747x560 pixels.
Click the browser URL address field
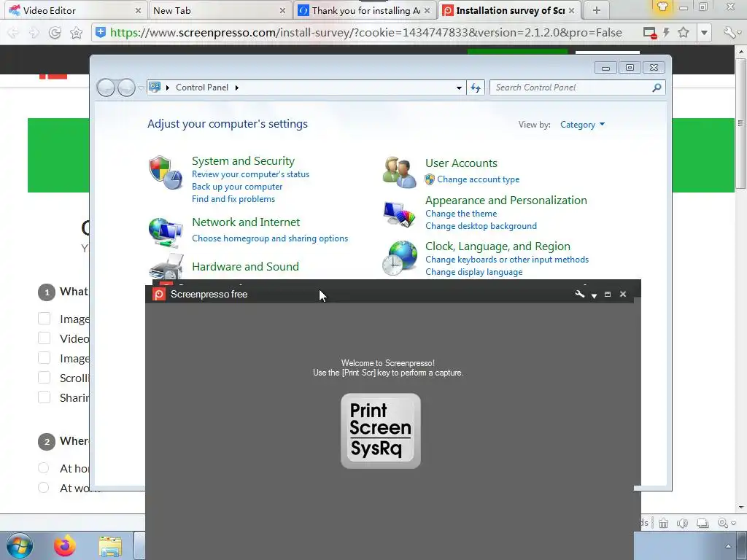click(366, 32)
